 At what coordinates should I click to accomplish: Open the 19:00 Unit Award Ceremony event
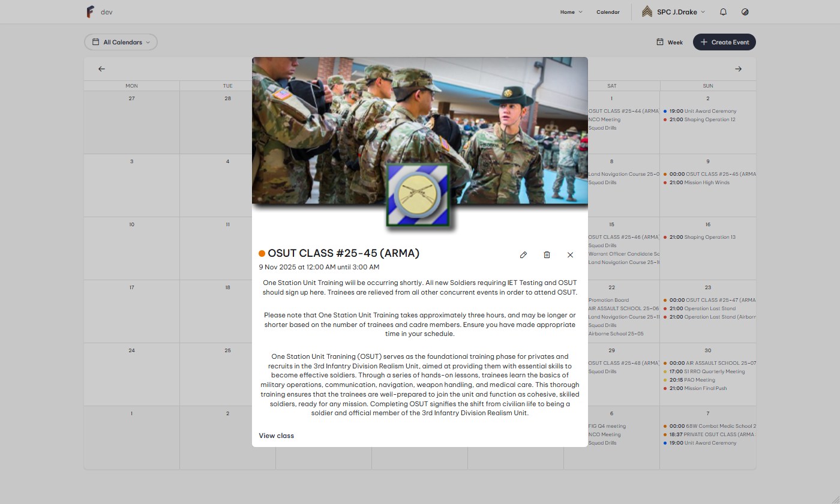[x=702, y=111]
